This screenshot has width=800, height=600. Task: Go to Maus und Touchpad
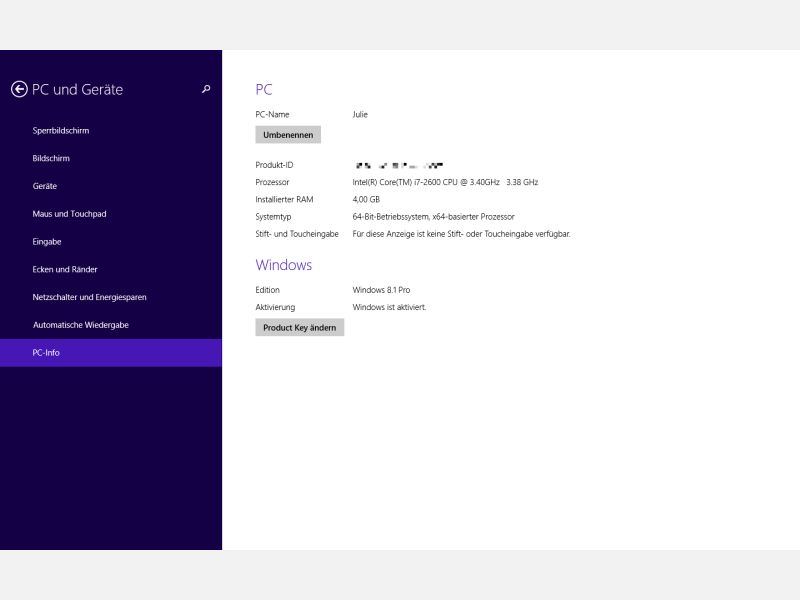[x=69, y=214]
